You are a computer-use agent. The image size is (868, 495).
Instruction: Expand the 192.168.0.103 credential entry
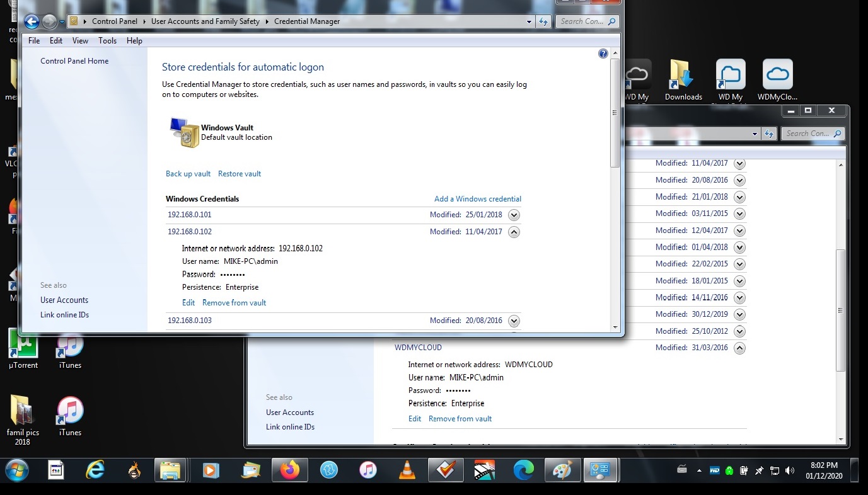tap(514, 321)
